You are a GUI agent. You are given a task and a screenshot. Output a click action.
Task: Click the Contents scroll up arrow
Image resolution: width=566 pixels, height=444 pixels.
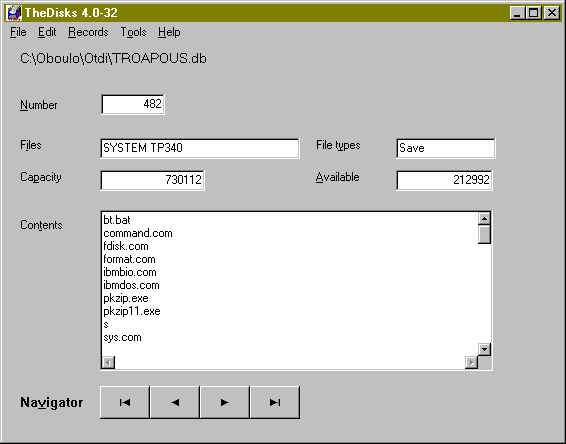(484, 218)
